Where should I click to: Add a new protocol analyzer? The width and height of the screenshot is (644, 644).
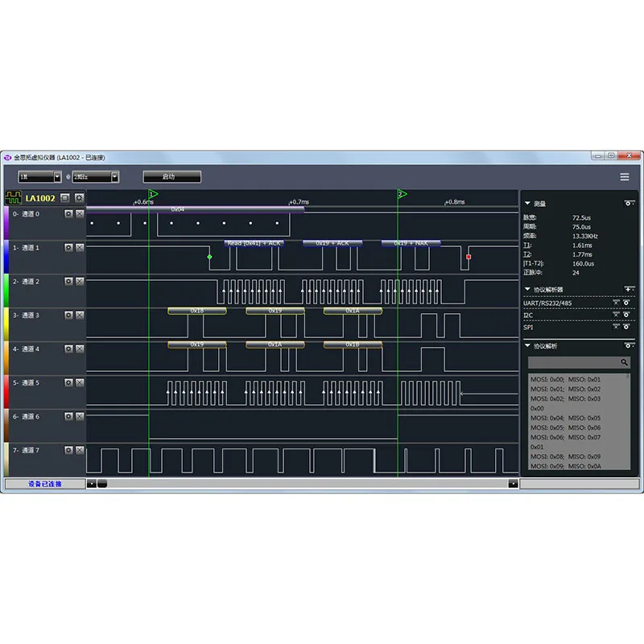[x=629, y=289]
